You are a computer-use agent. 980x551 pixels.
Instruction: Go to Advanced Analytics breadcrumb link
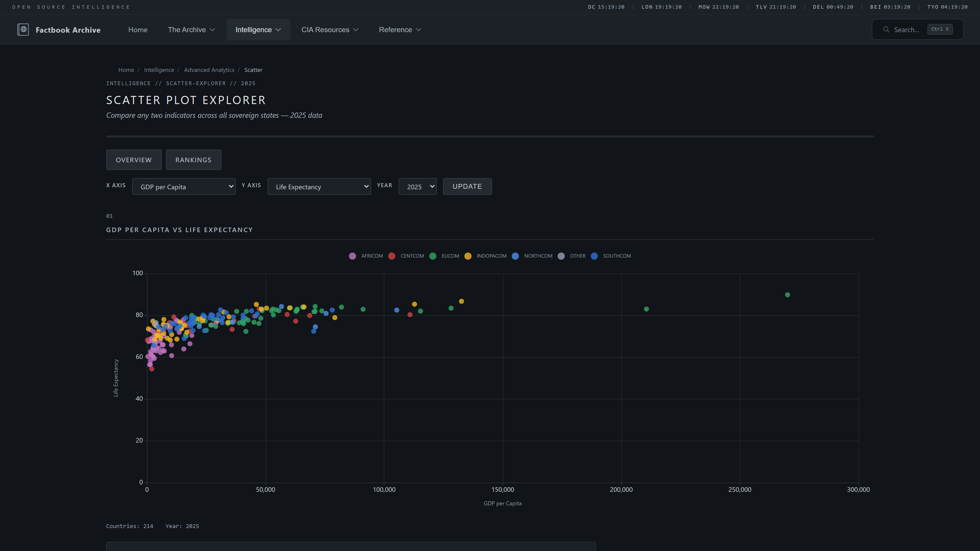[x=209, y=70]
